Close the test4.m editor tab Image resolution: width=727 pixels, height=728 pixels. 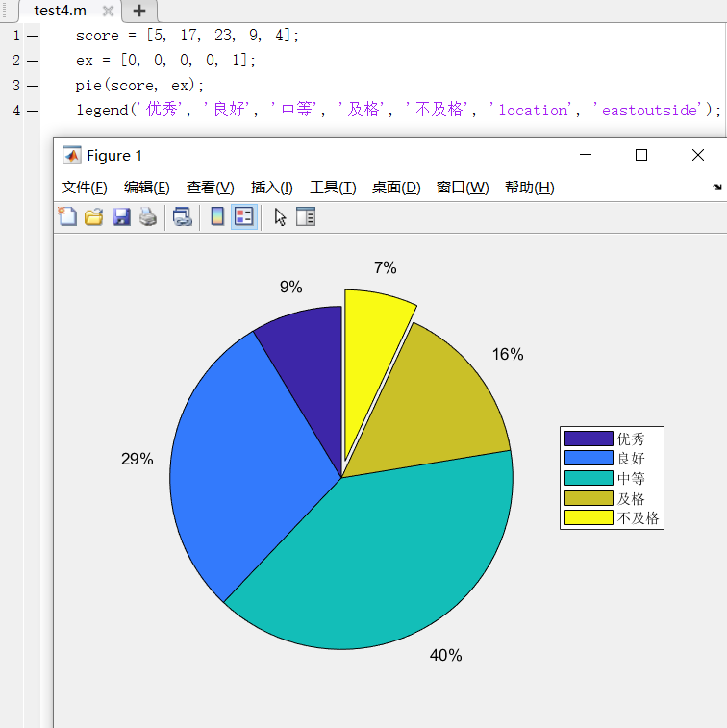pos(108,11)
